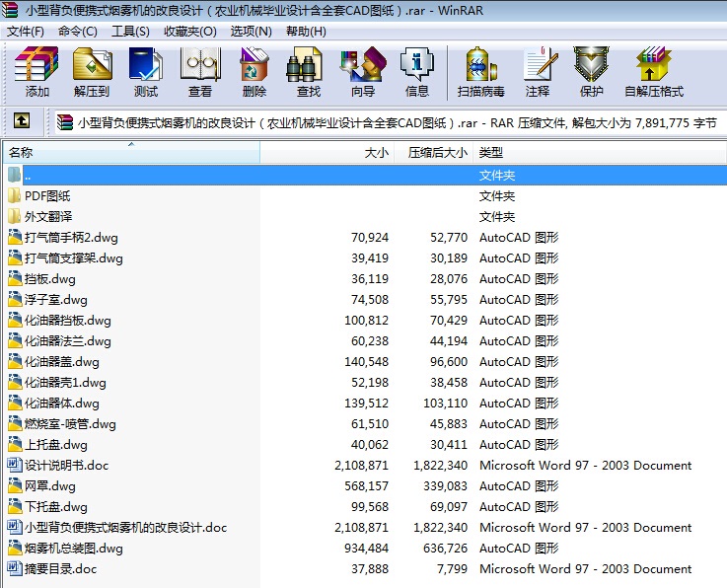Click the 删除 (Delete) icon
The height and width of the screenshot is (588, 727).
click(254, 72)
